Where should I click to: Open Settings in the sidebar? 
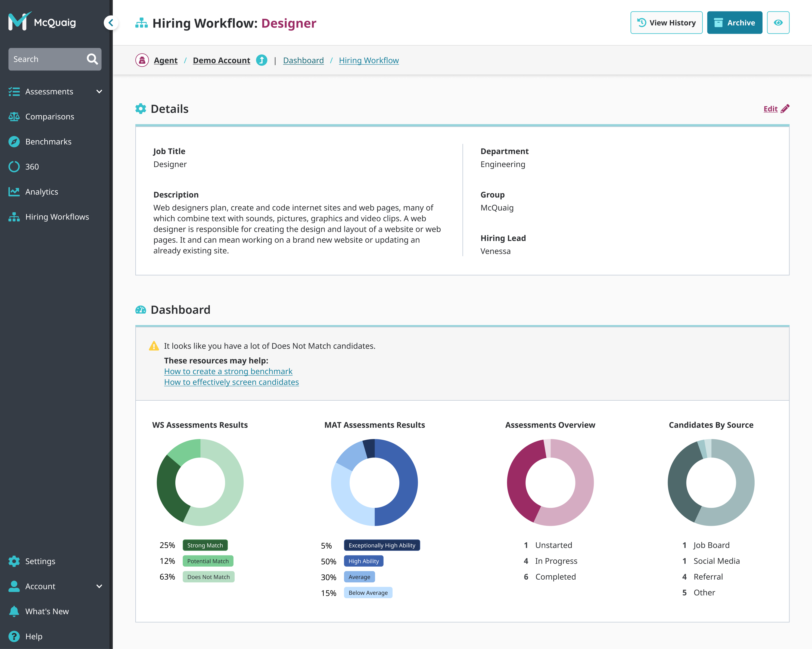click(x=40, y=561)
